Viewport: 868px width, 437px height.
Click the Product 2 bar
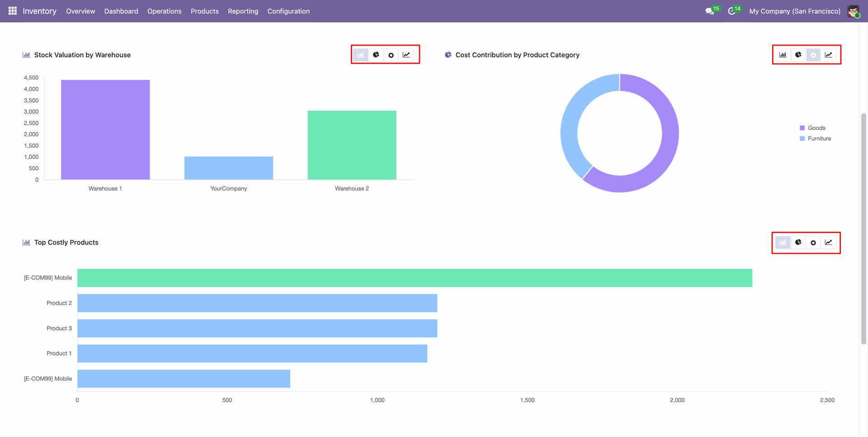257,303
